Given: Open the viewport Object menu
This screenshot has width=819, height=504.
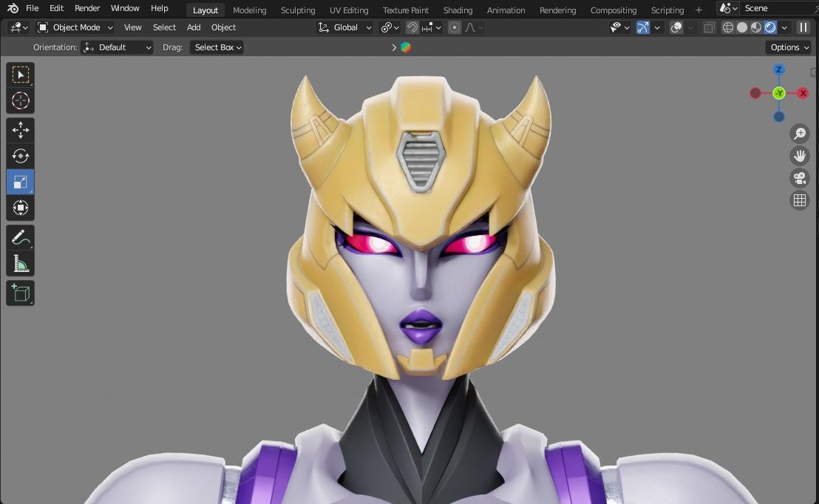Looking at the screenshot, I should click(x=223, y=27).
